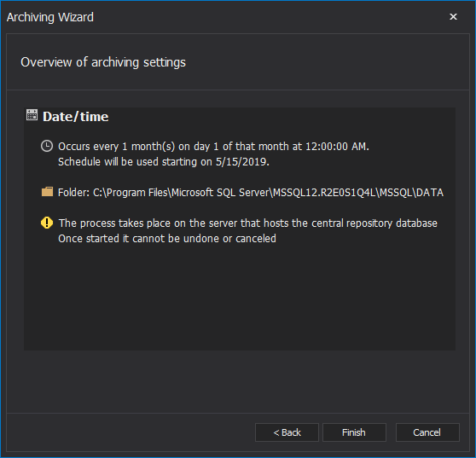This screenshot has width=476, height=458.
Task: Click the folder icon before the path
Action: pyautogui.click(x=47, y=192)
